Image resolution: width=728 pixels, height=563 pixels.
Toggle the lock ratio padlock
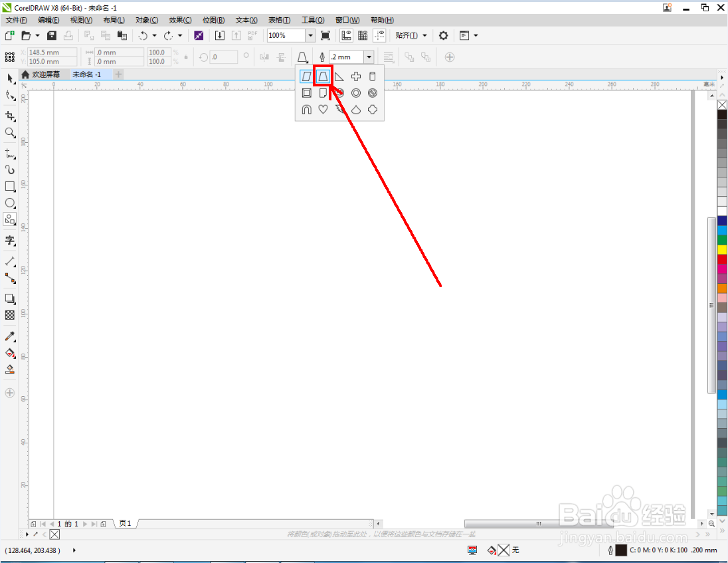(x=186, y=57)
